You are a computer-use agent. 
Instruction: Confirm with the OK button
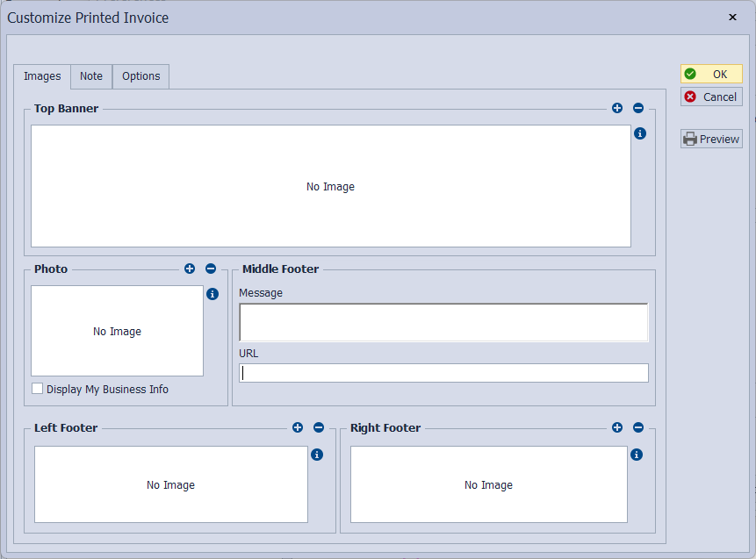711,75
